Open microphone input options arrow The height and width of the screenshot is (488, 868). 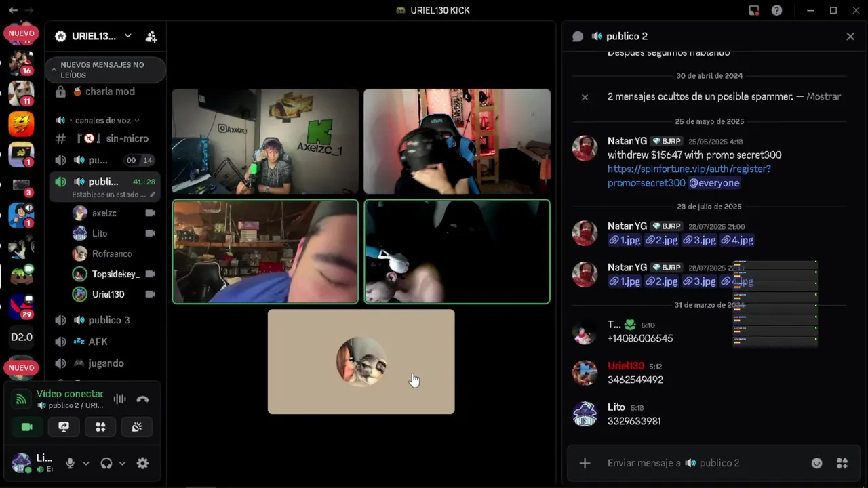[x=85, y=464]
